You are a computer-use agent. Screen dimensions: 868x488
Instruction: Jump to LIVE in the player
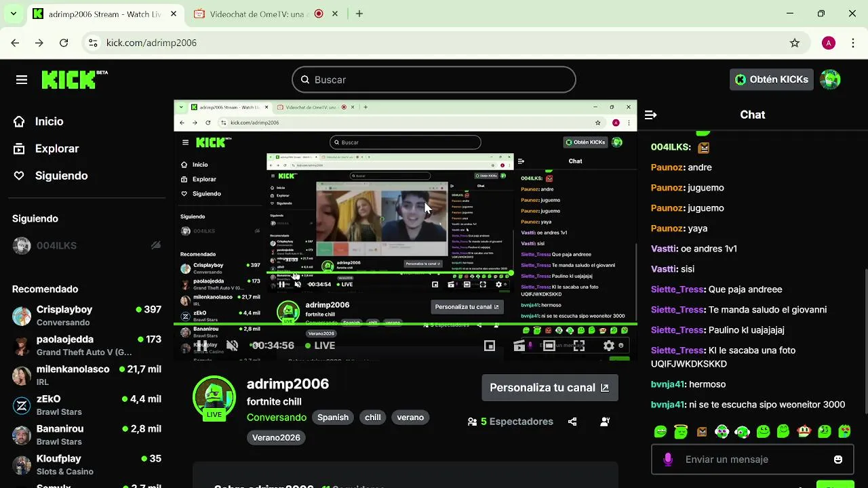coord(320,346)
